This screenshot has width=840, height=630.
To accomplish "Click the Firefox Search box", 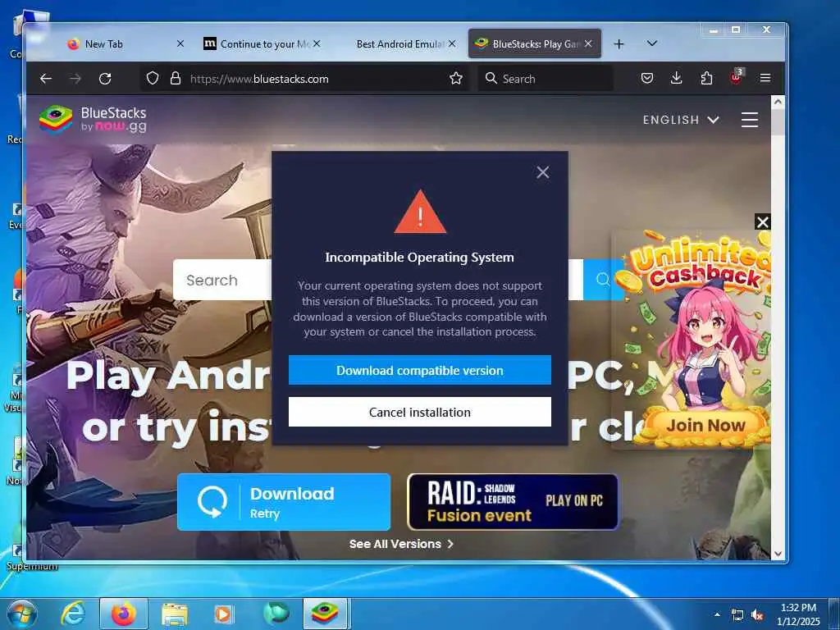I will [x=546, y=79].
